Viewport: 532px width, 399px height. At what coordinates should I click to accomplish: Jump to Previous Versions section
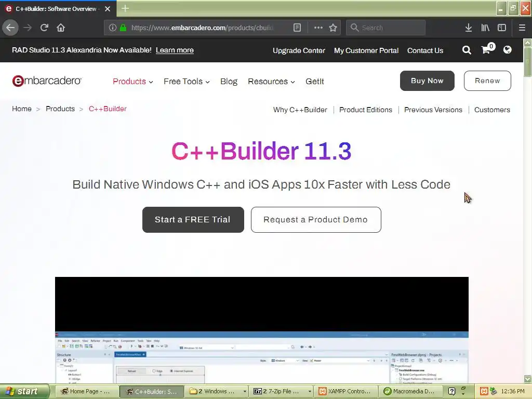pos(433,110)
